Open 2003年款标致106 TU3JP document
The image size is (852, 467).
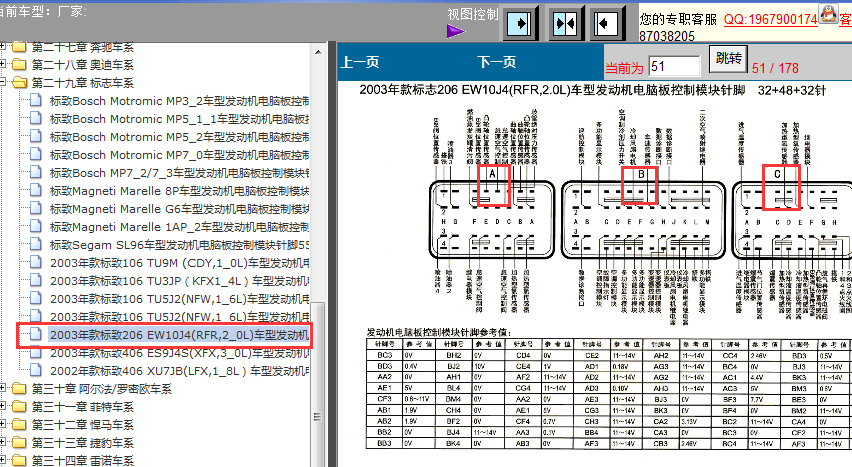pos(179,281)
